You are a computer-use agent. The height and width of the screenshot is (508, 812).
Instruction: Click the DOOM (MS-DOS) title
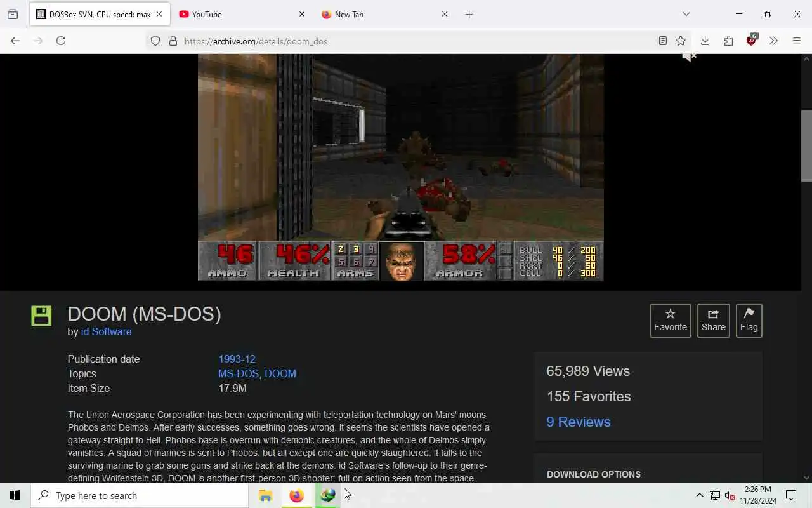[144, 314]
